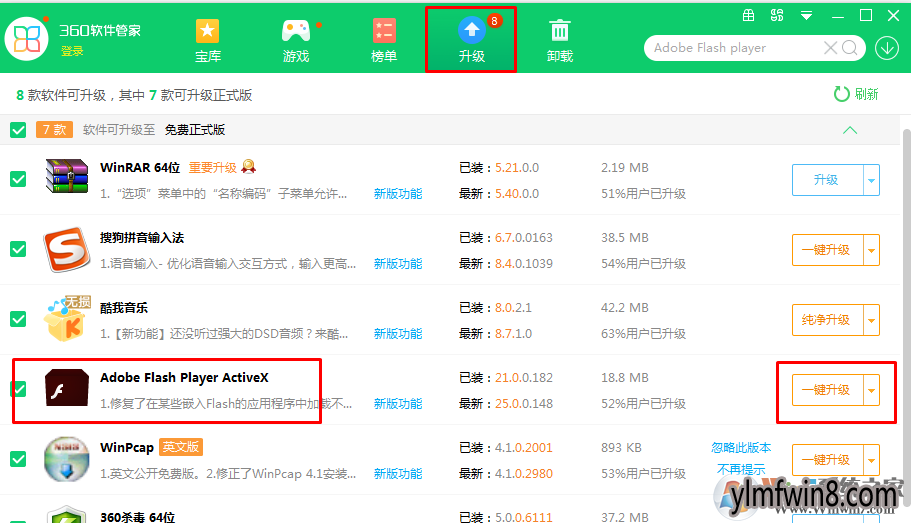911x523 pixels.
Task: Click the 360杀毒 64位 app name
Action: [137, 517]
